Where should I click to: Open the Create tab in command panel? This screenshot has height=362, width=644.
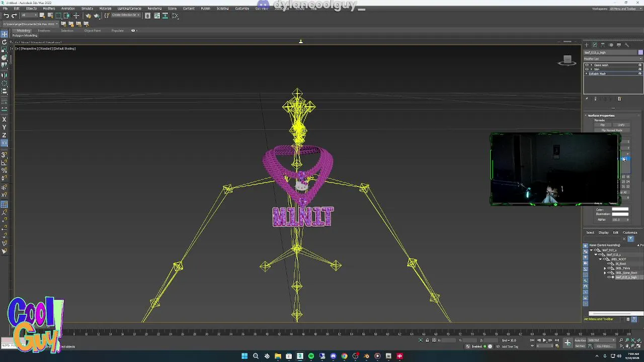click(587, 45)
